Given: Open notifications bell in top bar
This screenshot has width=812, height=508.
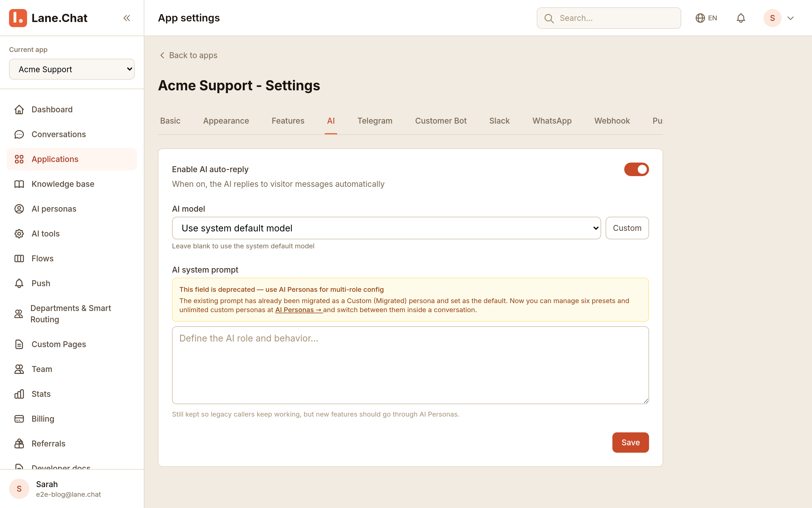Looking at the screenshot, I should (741, 18).
